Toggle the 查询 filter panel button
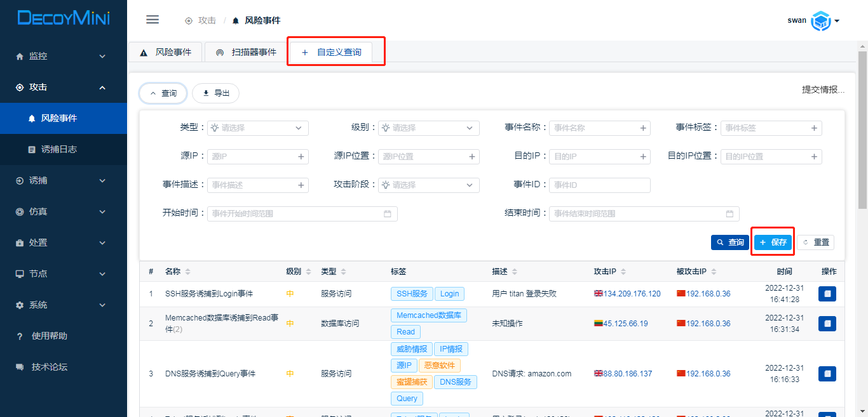Viewport: 868px width, 417px height. [x=163, y=93]
